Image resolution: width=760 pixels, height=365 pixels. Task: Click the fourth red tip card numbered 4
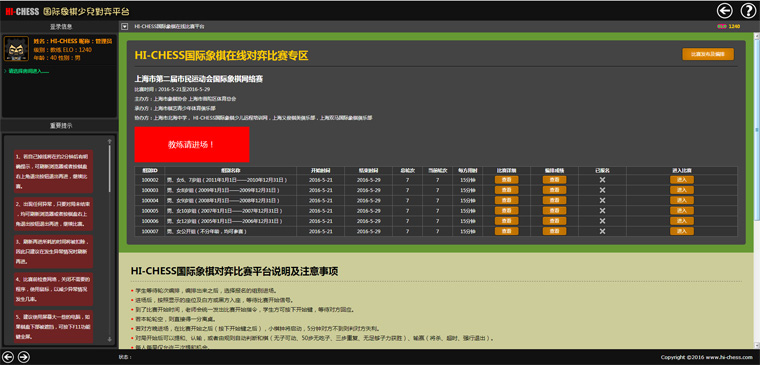tap(53, 289)
